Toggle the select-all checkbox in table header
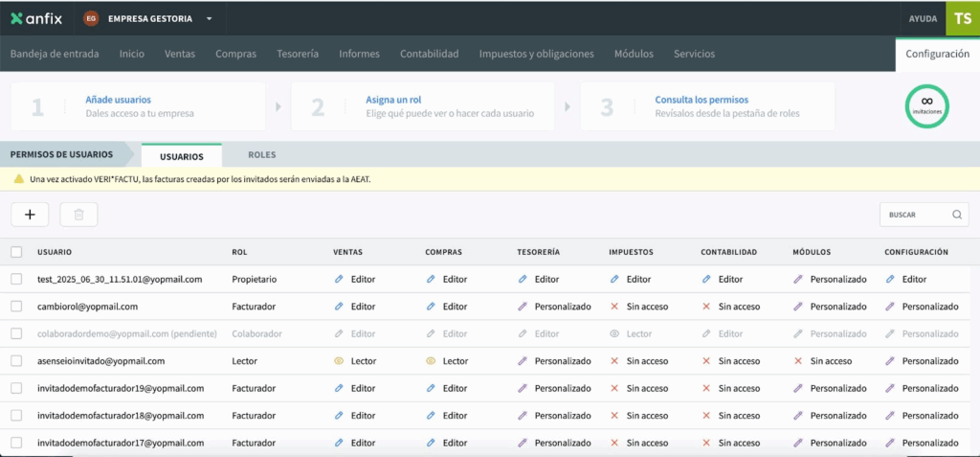The height and width of the screenshot is (457, 980). 16,252
